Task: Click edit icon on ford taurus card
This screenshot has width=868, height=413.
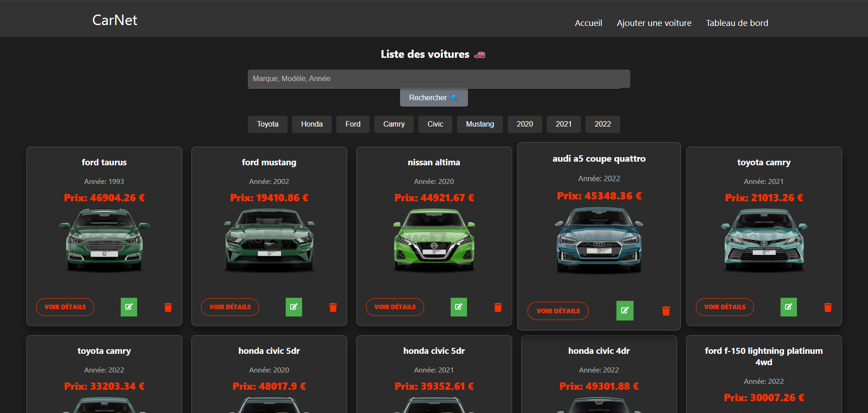Action: (x=128, y=307)
